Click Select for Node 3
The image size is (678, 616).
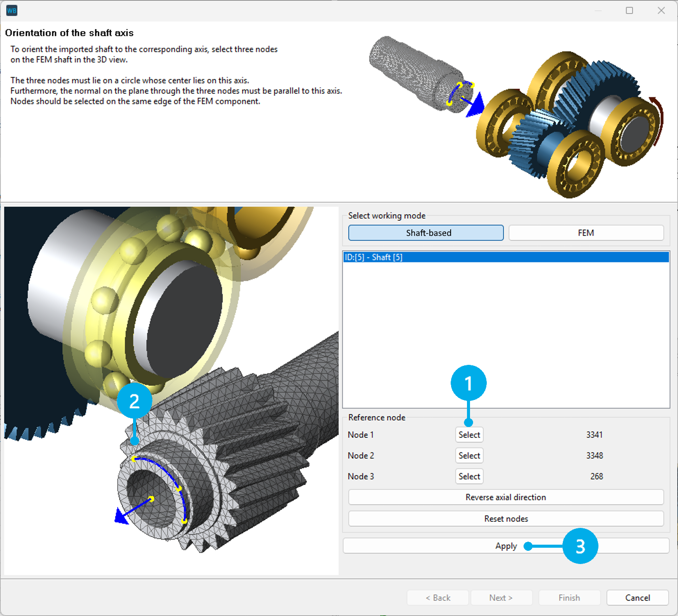tap(468, 476)
